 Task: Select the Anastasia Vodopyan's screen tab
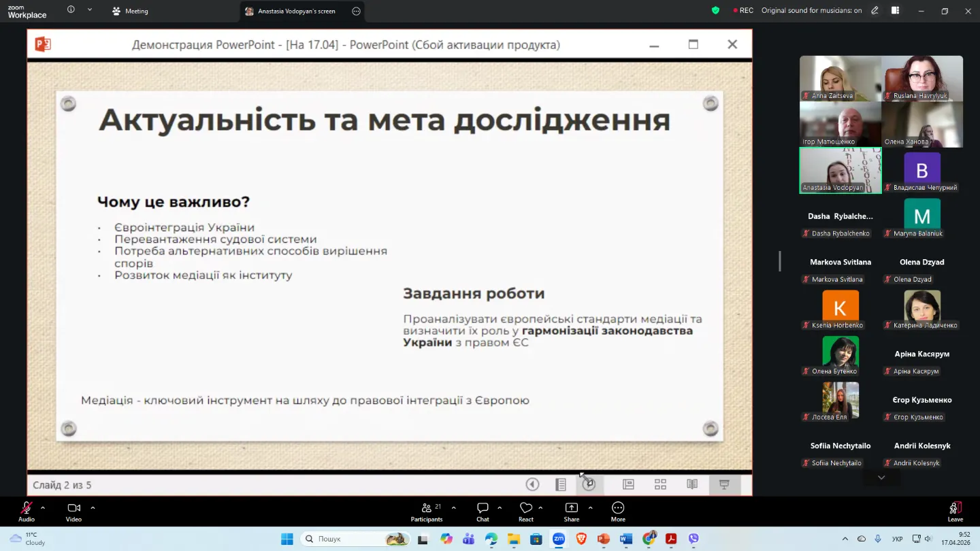(296, 11)
